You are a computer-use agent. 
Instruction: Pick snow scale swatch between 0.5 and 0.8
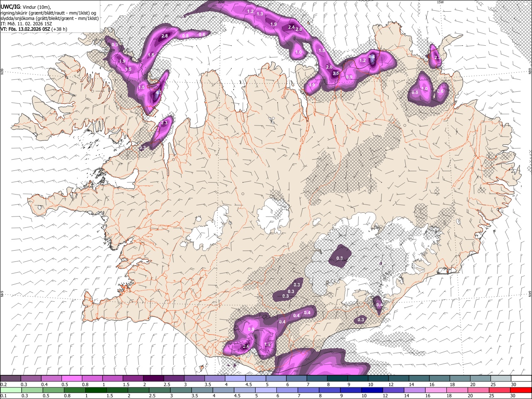[72, 379]
